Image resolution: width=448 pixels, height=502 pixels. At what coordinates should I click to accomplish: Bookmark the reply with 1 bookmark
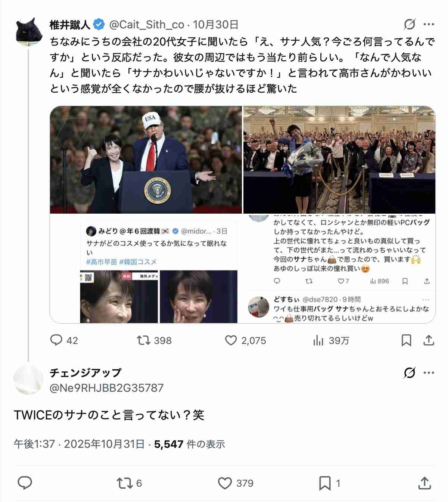pos(330,483)
